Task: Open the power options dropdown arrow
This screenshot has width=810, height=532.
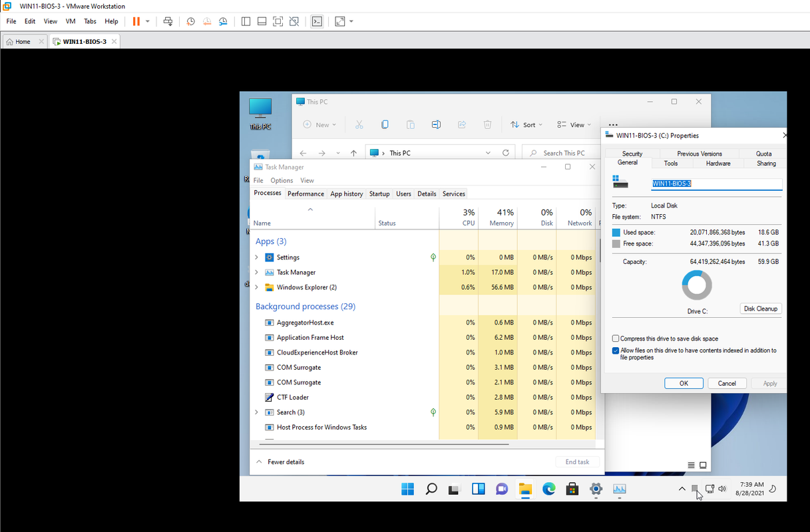Action: [148, 21]
